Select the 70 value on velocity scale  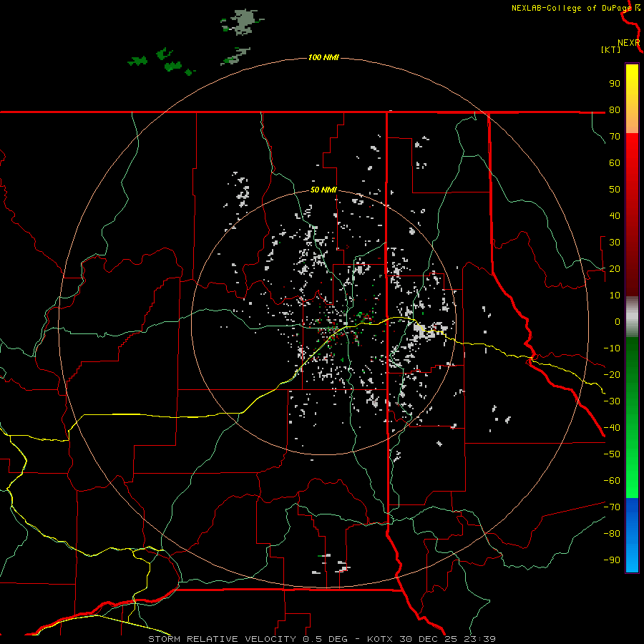615,137
